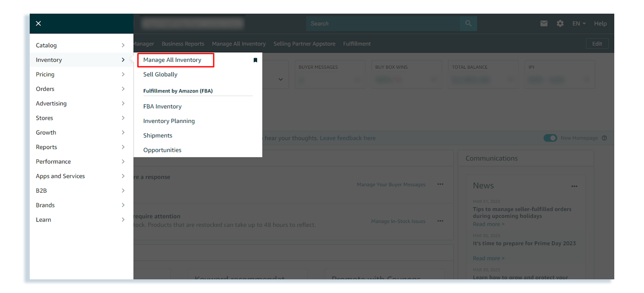Open the News panel three-dot menu
The image size is (644, 293).
(574, 187)
